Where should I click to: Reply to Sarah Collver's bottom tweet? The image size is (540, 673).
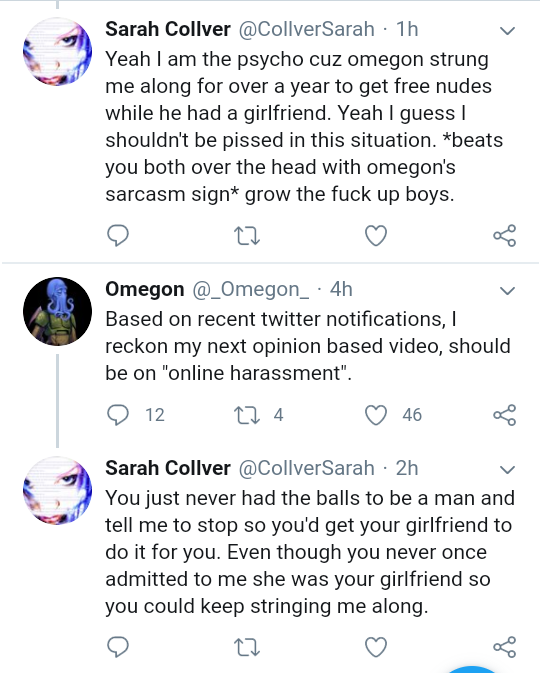(118, 647)
